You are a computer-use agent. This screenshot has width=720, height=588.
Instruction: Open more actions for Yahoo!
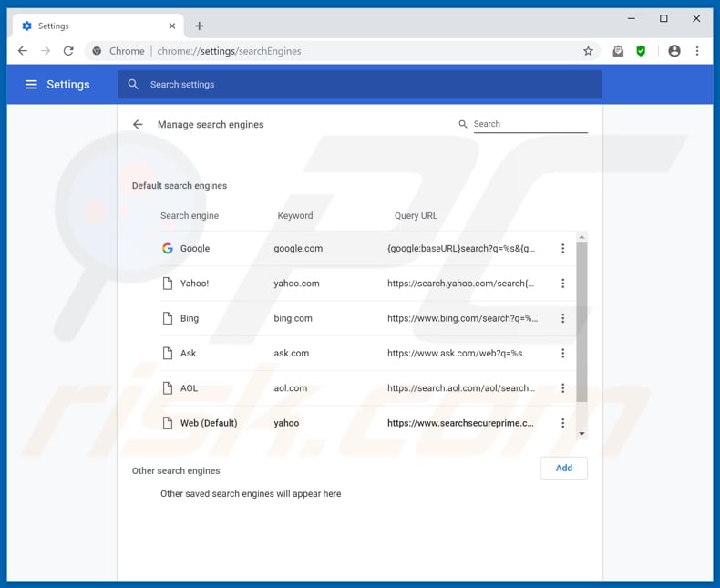coord(562,284)
